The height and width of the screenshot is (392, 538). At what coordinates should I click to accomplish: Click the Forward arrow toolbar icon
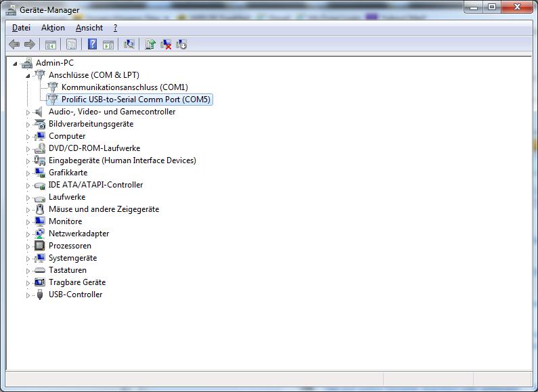(x=30, y=44)
